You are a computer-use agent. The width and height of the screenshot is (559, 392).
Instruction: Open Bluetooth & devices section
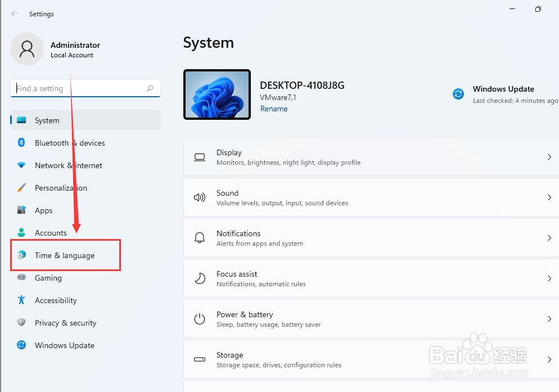pyautogui.click(x=85, y=143)
